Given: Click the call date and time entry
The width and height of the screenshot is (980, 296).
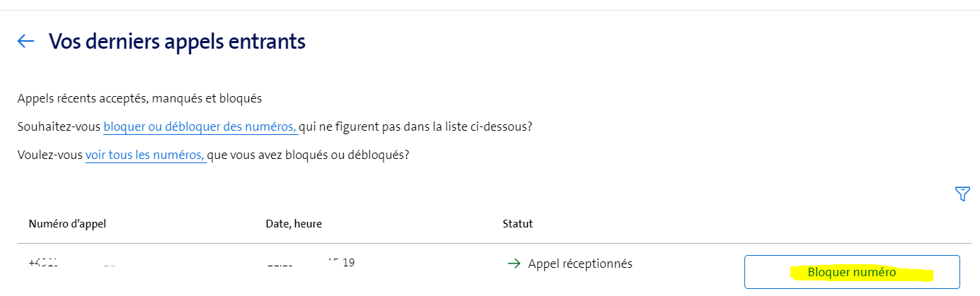Looking at the screenshot, I should coord(311,264).
